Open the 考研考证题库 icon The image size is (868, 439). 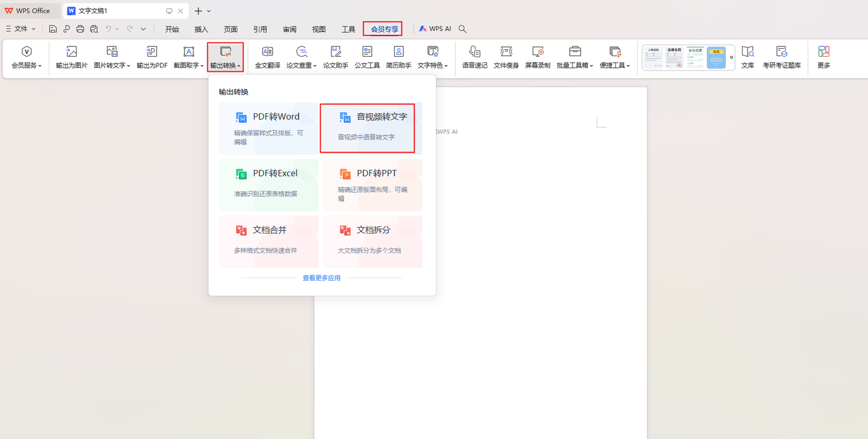[x=782, y=52]
